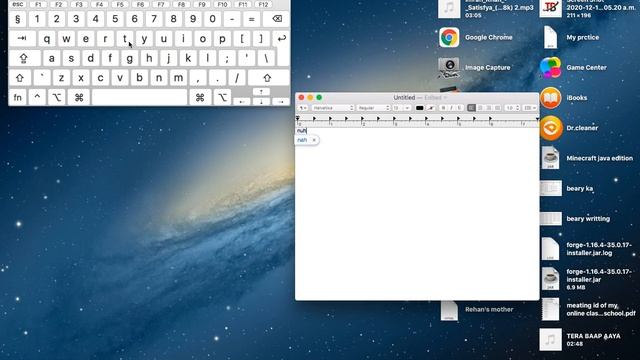640x360 pixels.
Task: Dismiss the 'nah' autocorrect suggestion bubble
Action: (314, 140)
